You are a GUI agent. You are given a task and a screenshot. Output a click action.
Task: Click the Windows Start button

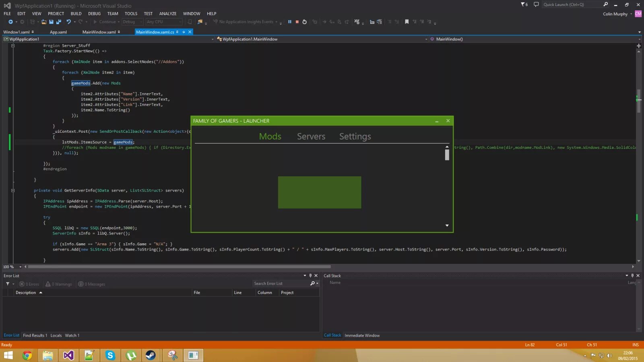(8, 355)
